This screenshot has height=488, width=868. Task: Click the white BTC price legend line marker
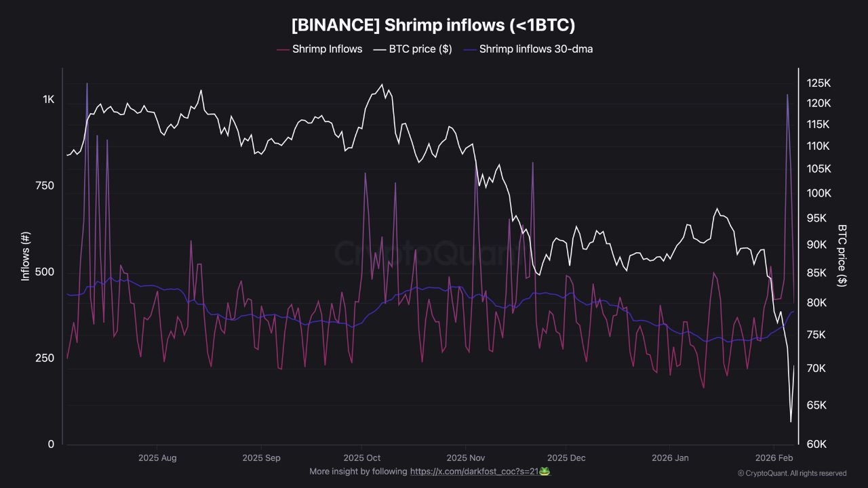click(x=380, y=49)
